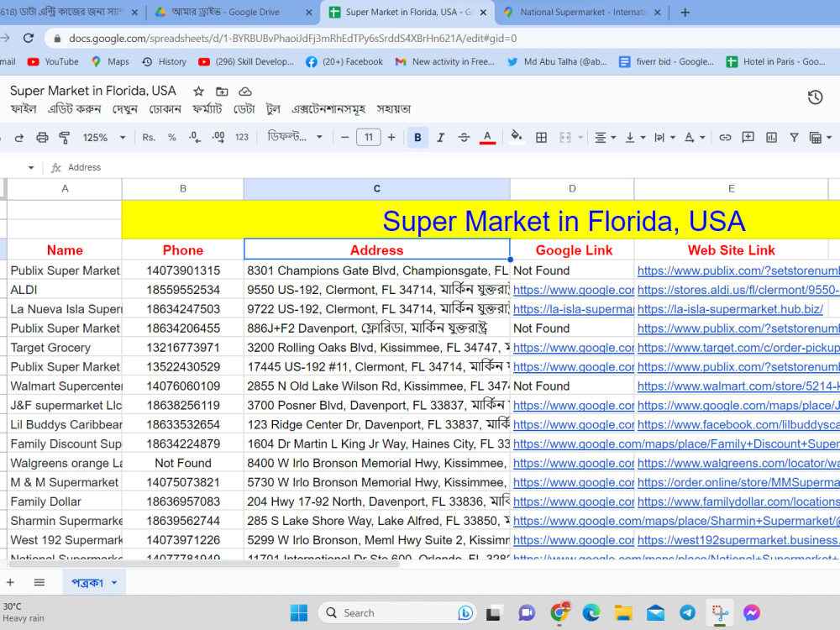840x630 pixels.
Task: Move the document using the folder icon
Action: (x=222, y=92)
